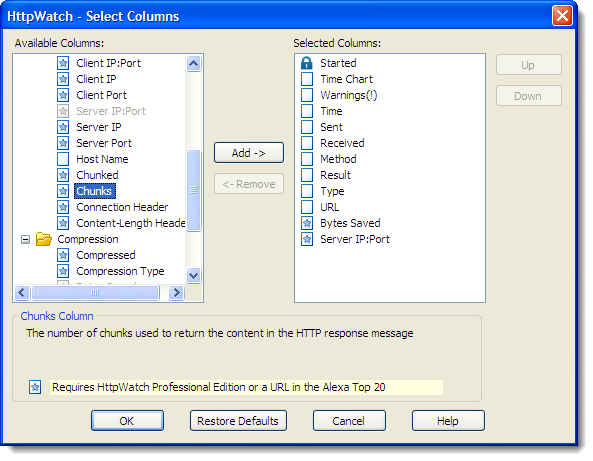The width and height of the screenshot is (593, 461).
Task: Click the star icon of Server IP:Port in Selected Columns
Action: [x=307, y=239]
